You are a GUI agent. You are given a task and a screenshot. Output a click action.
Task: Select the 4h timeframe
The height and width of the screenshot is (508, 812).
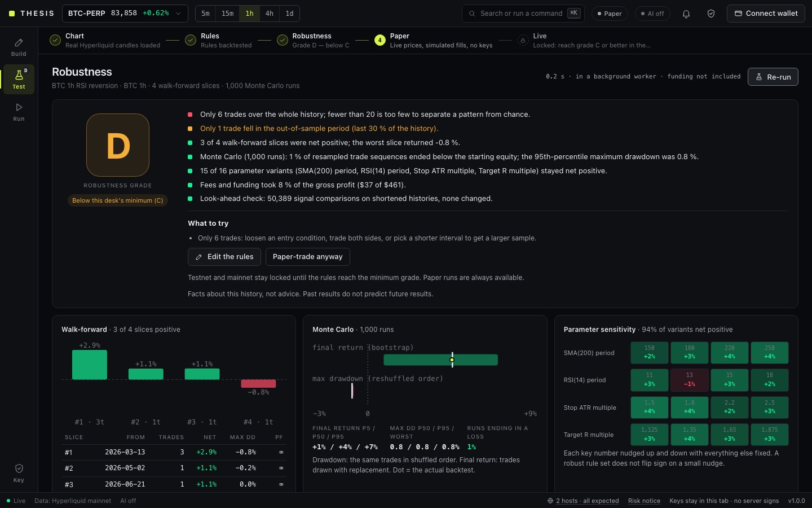click(x=270, y=14)
